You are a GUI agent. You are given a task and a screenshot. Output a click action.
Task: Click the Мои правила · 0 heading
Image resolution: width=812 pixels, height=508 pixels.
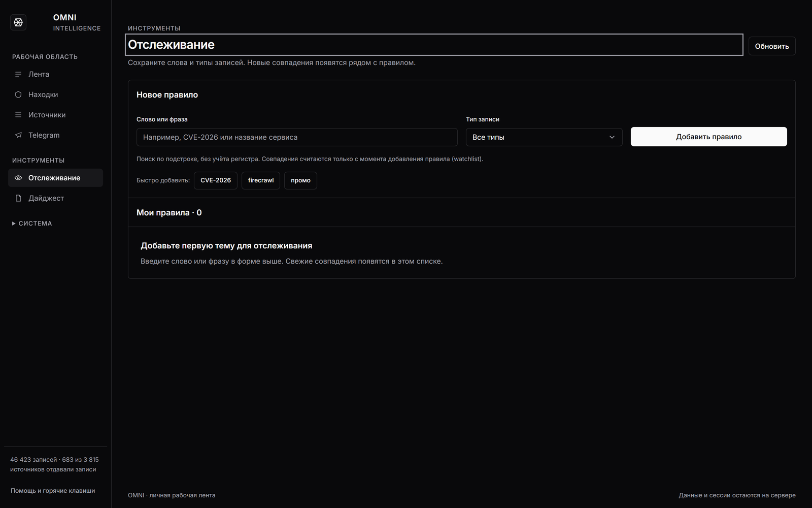point(169,212)
